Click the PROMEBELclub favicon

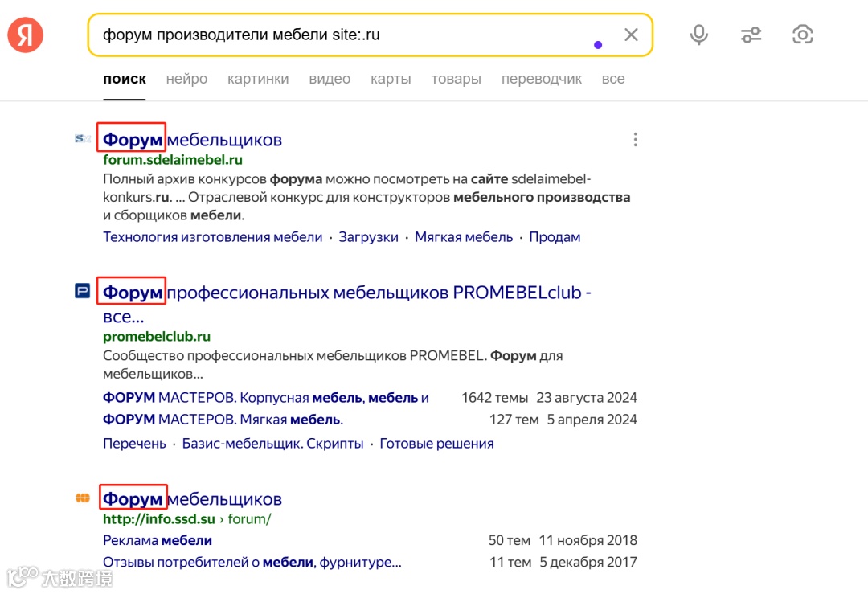pos(83,291)
